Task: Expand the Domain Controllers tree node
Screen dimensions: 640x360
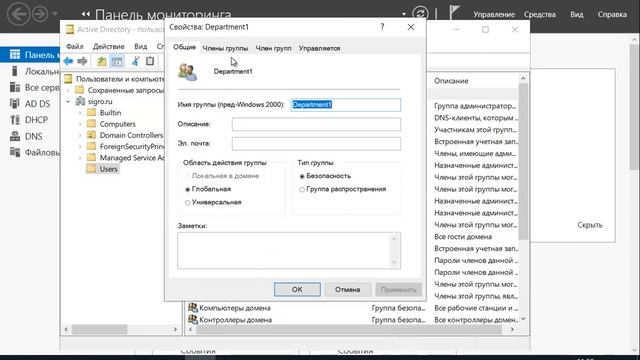Action: point(80,135)
